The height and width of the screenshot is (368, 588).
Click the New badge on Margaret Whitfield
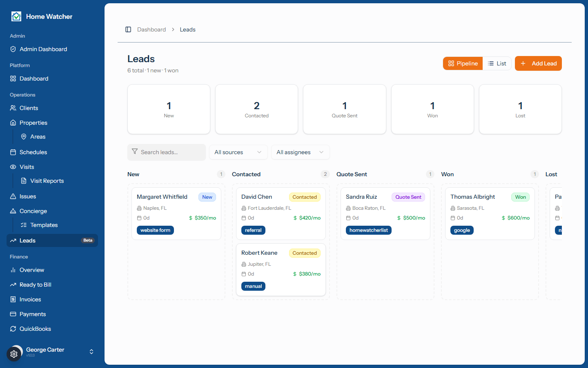pyautogui.click(x=207, y=197)
